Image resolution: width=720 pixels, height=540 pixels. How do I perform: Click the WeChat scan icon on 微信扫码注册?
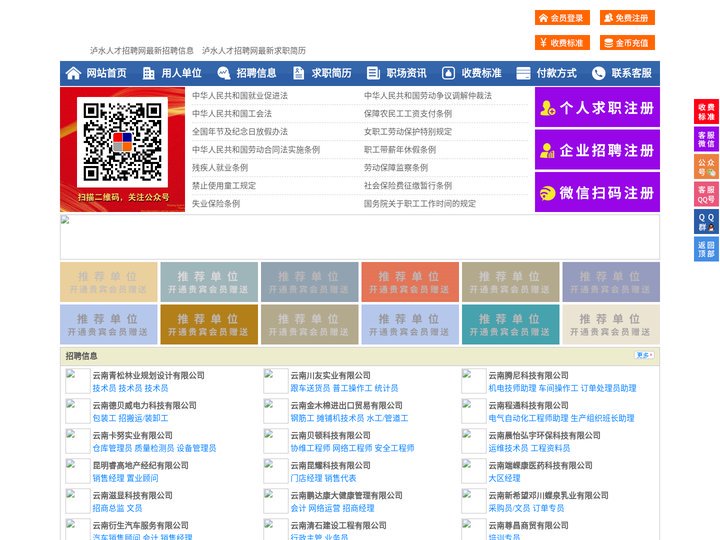(547, 193)
